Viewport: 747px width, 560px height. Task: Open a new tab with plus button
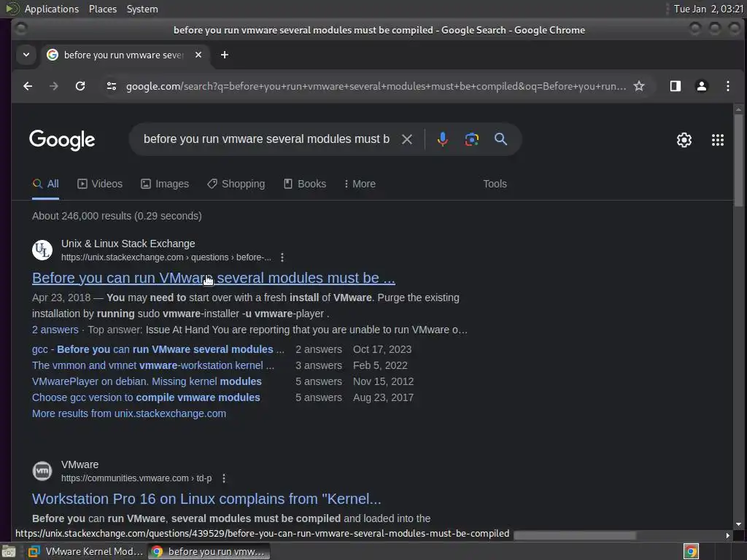[x=225, y=55]
